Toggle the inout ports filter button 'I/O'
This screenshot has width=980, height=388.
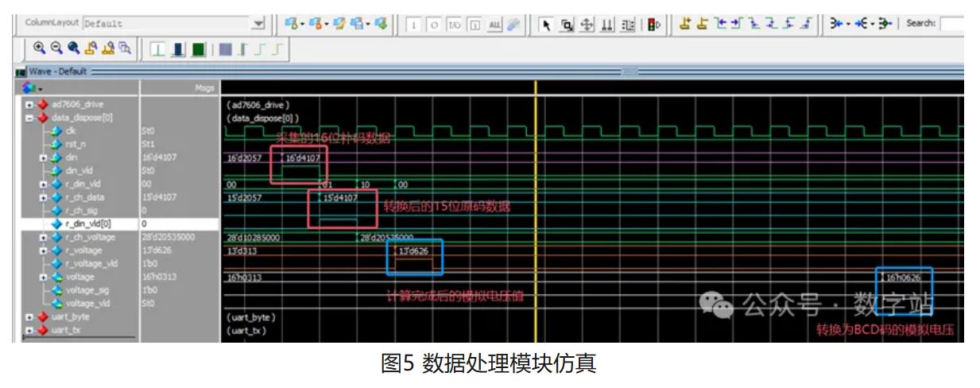[454, 23]
